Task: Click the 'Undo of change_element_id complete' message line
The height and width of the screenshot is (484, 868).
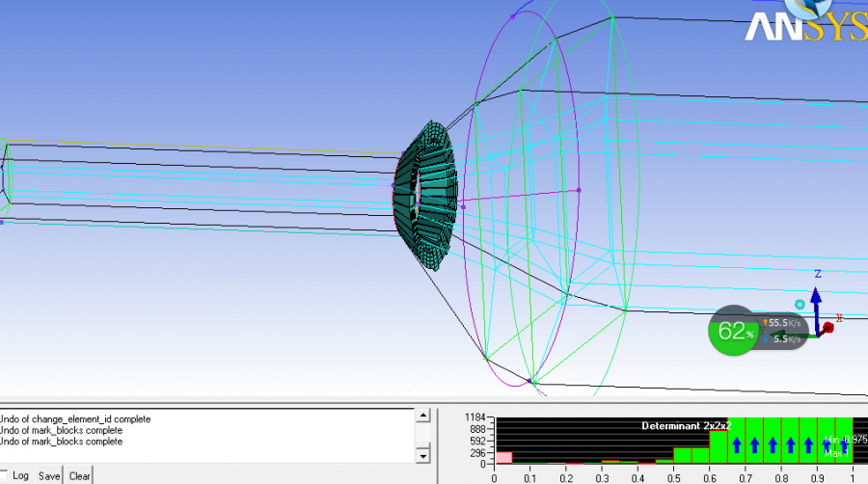Action: (74, 419)
